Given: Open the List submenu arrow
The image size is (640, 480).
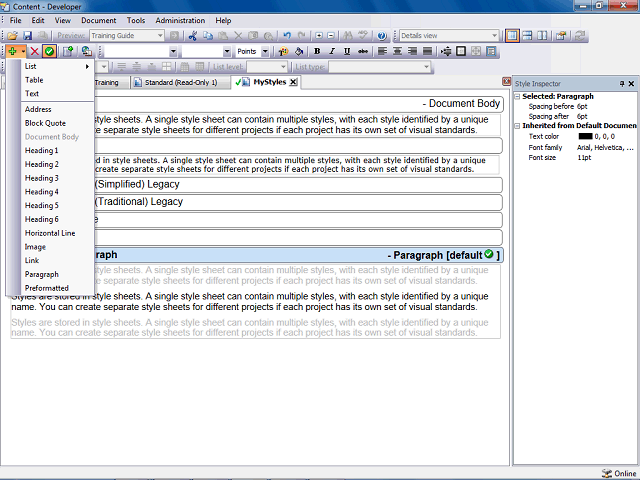Looking at the screenshot, I should pyautogui.click(x=87, y=66).
